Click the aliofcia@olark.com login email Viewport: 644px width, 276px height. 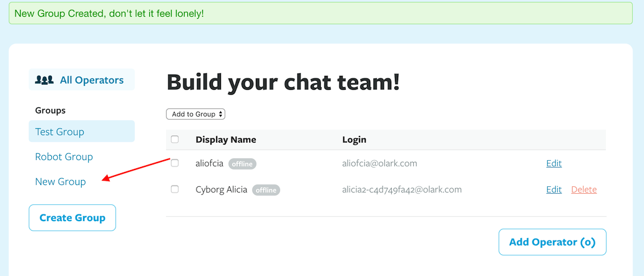379,163
